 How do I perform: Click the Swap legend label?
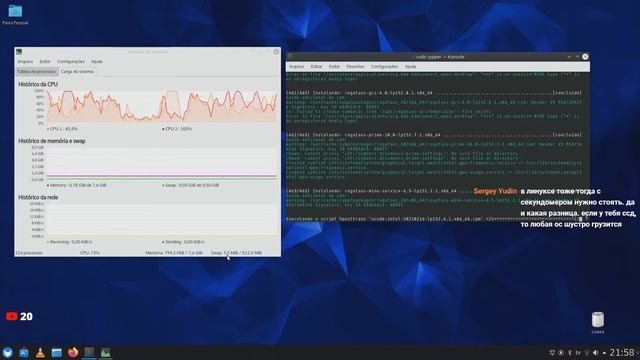point(190,185)
